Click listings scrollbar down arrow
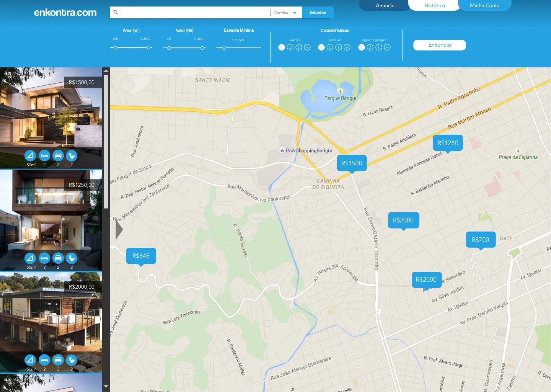 106,387
